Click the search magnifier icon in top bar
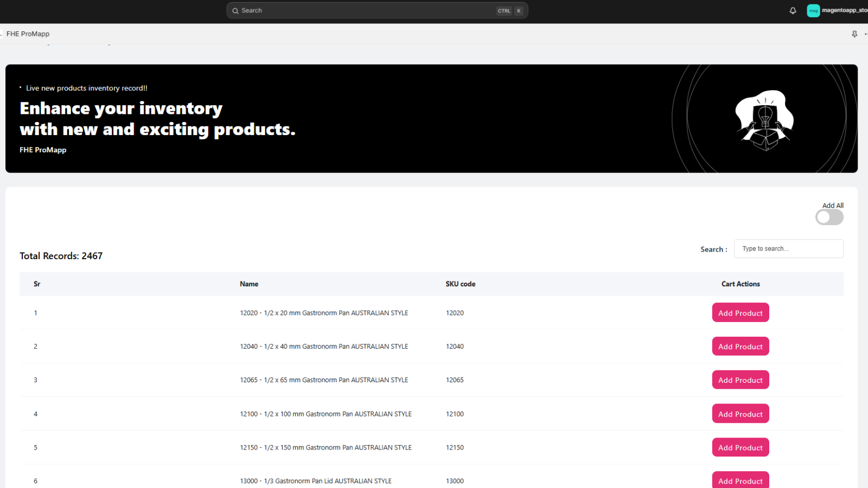The height and width of the screenshot is (488, 868). [235, 11]
